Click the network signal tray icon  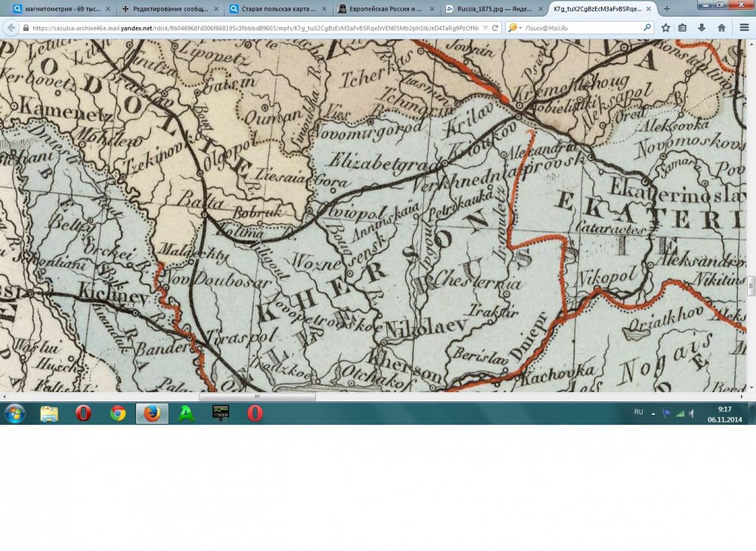pos(680,413)
